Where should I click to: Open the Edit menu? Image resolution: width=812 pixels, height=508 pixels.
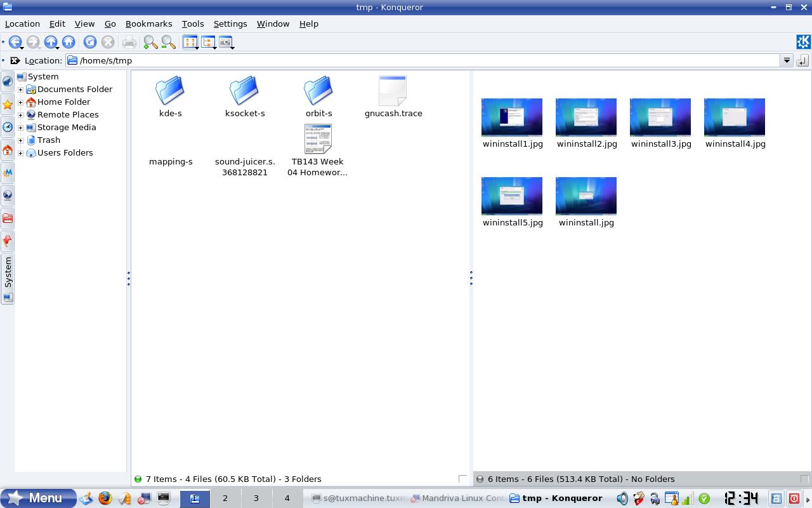[x=57, y=23]
